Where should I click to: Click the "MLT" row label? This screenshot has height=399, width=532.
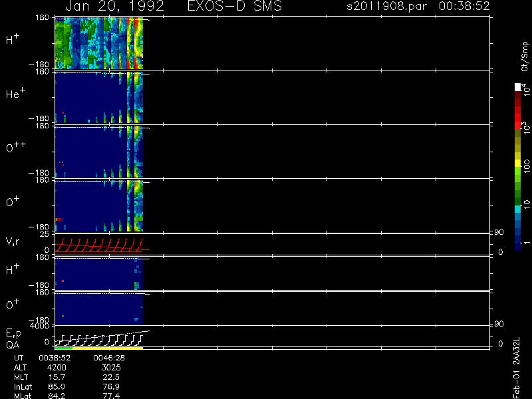click(21, 377)
